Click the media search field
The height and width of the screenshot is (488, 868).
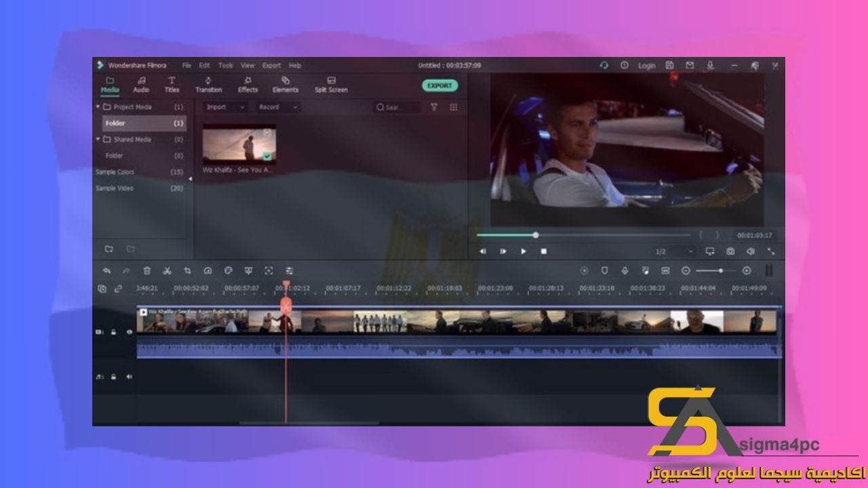coord(397,107)
